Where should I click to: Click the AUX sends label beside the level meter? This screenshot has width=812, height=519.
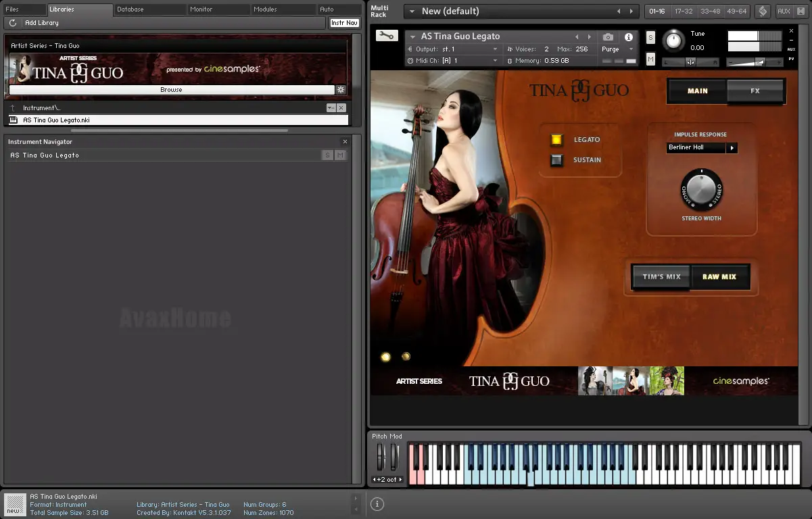(x=791, y=49)
